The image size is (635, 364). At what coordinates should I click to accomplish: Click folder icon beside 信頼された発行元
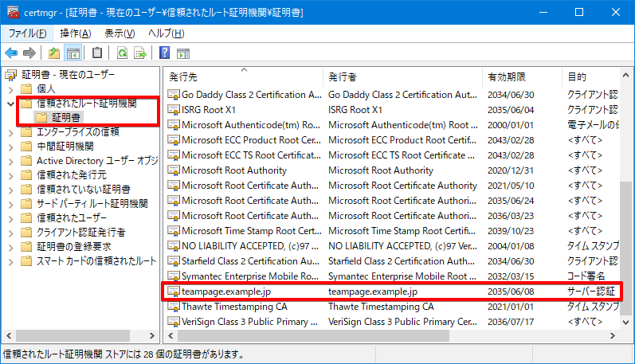pos(27,175)
